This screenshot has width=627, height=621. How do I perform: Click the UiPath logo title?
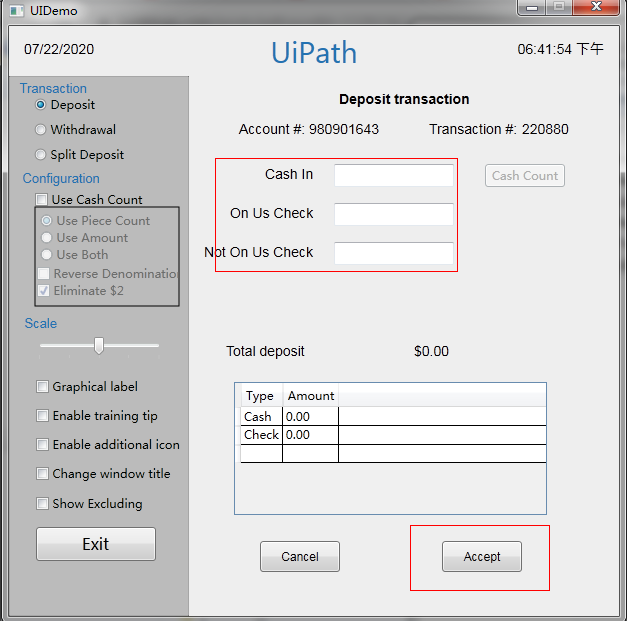click(x=314, y=52)
